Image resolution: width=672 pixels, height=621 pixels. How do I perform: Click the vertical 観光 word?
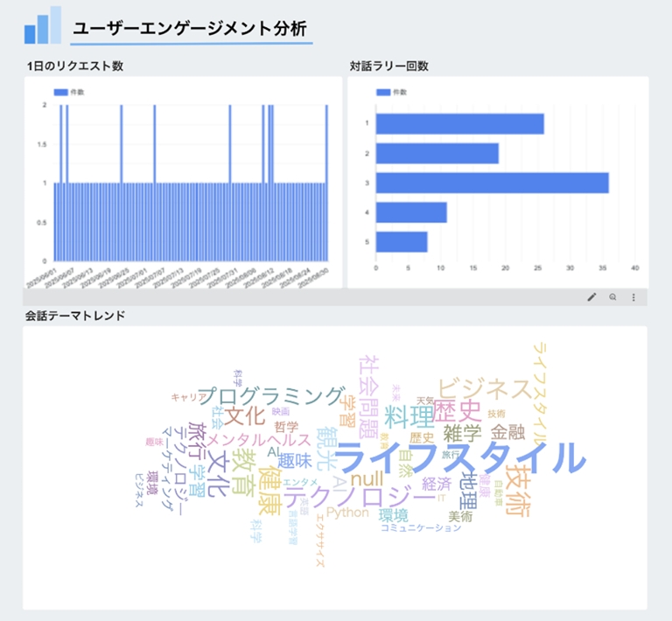[x=326, y=449]
